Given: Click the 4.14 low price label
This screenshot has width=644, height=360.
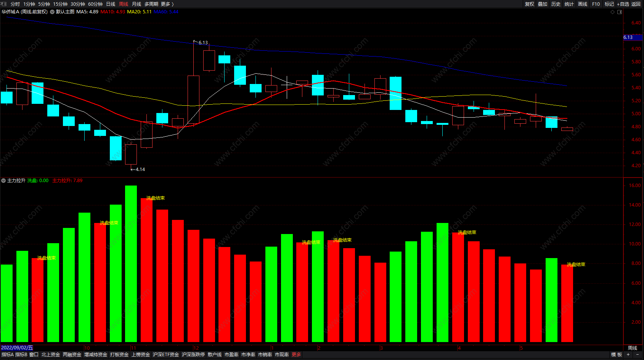Looking at the screenshot, I should pos(140,170).
